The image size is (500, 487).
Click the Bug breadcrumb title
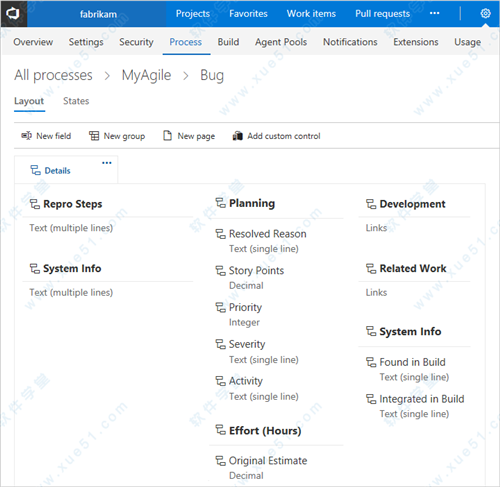click(x=212, y=75)
